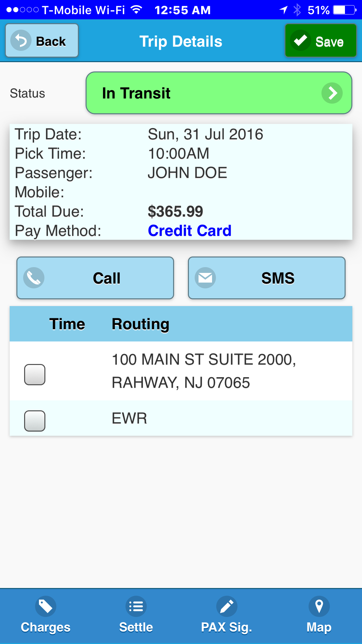This screenshot has width=362, height=644.
Task: Check the EWR routing checkbox
Action: pyautogui.click(x=35, y=421)
